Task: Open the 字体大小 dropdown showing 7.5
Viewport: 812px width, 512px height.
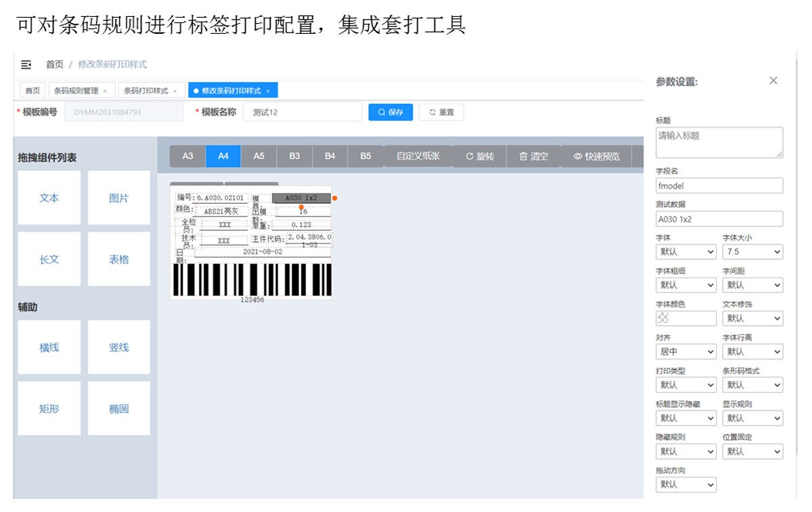Action: pos(752,252)
